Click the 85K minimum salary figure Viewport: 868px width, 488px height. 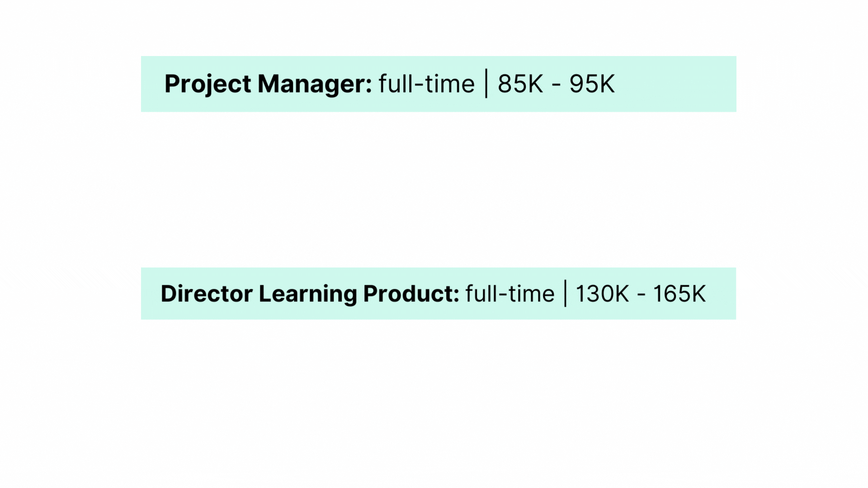(x=520, y=84)
